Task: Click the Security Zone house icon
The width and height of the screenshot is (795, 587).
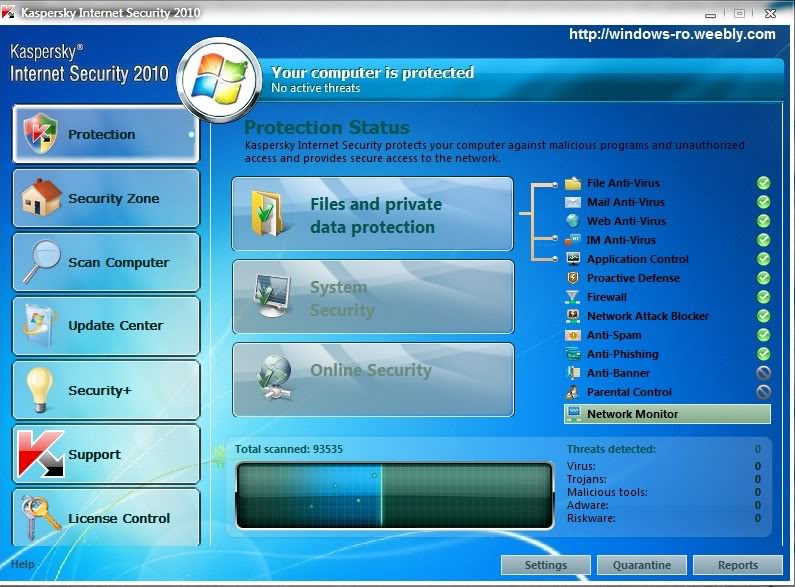Action: [41, 197]
